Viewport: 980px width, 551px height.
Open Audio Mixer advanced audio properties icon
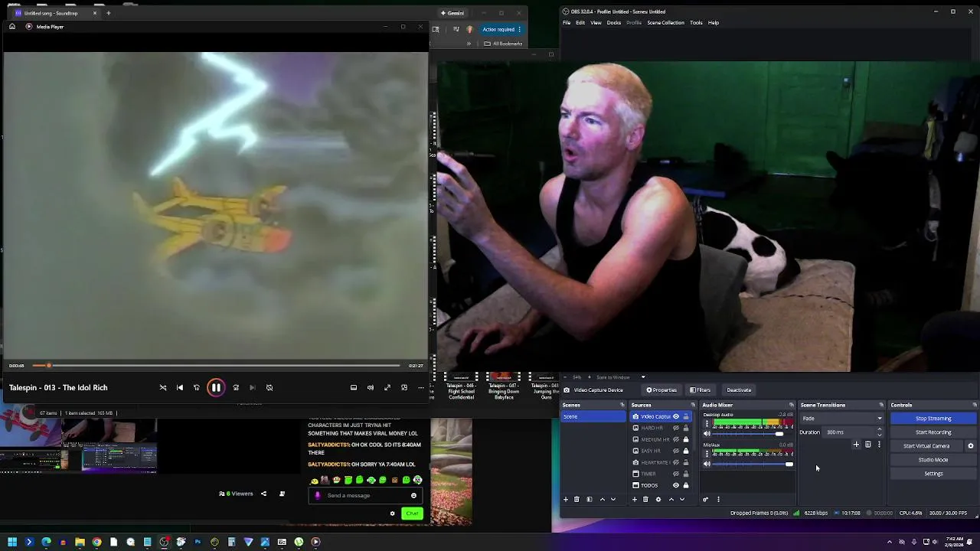[x=706, y=500]
